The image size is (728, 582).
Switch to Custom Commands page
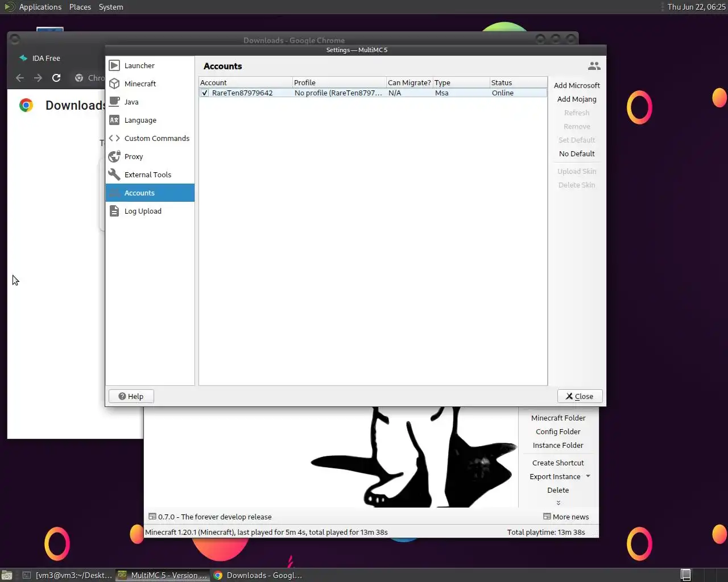tap(150, 138)
